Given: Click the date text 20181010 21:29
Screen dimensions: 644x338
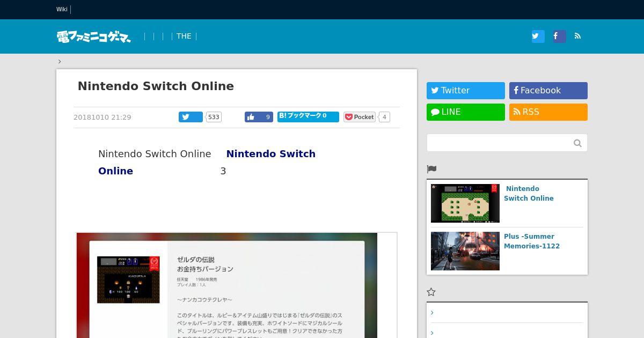Looking at the screenshot, I should tap(102, 117).
